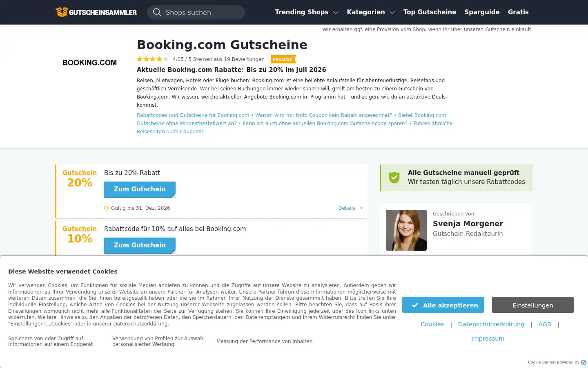The width and height of the screenshot is (588, 368).
Task: Open the Cookies link in banner
Action: pyautogui.click(x=432, y=324)
